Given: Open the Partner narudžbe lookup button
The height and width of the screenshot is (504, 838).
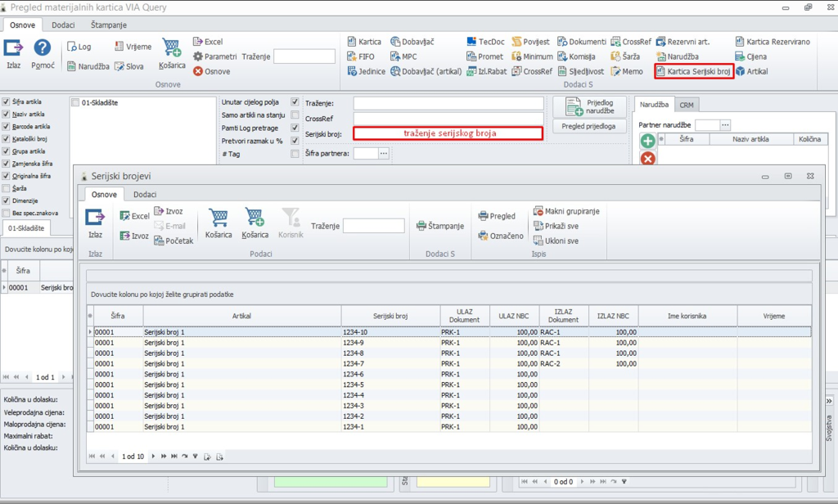Looking at the screenshot, I should pyautogui.click(x=725, y=124).
